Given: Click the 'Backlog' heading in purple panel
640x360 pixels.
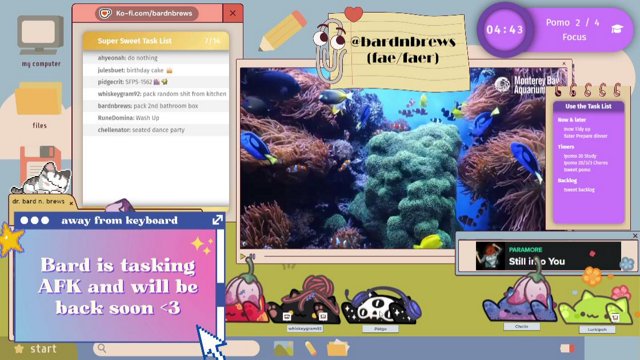Looking at the screenshot, I should pyautogui.click(x=567, y=180).
